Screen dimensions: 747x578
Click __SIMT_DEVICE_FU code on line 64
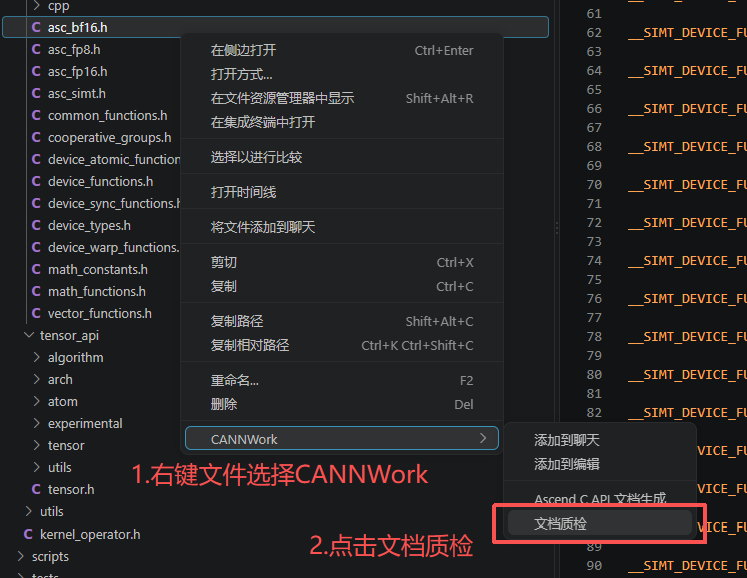(687, 71)
